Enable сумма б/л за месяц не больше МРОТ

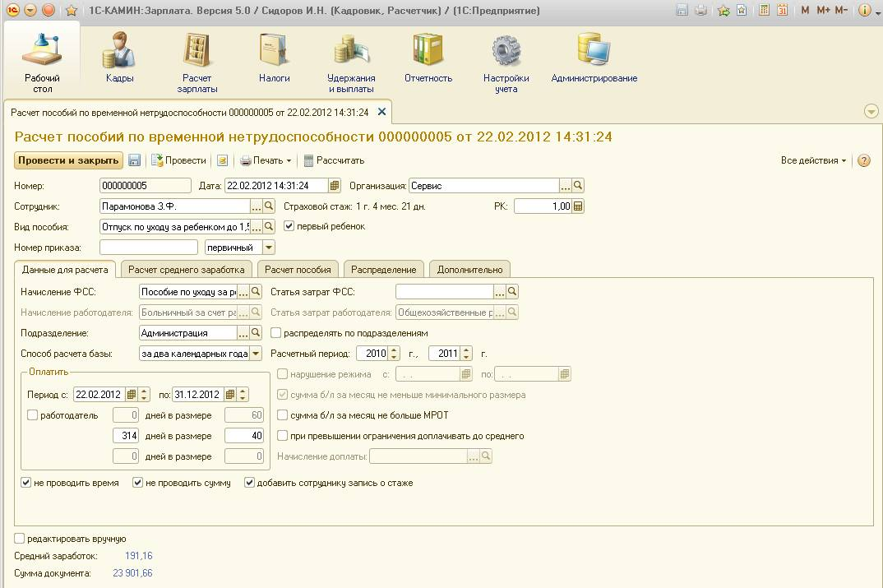pyautogui.click(x=283, y=415)
